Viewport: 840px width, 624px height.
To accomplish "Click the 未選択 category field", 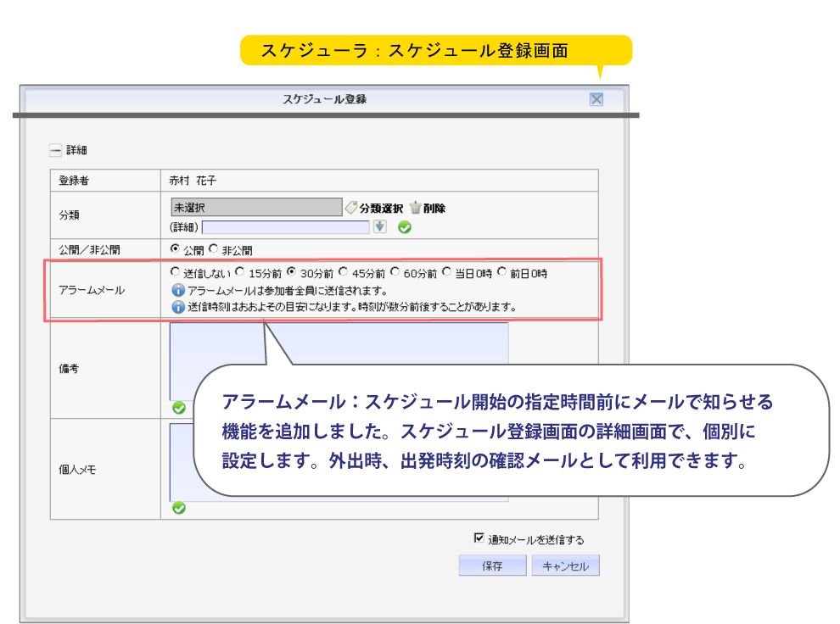I will pos(256,207).
